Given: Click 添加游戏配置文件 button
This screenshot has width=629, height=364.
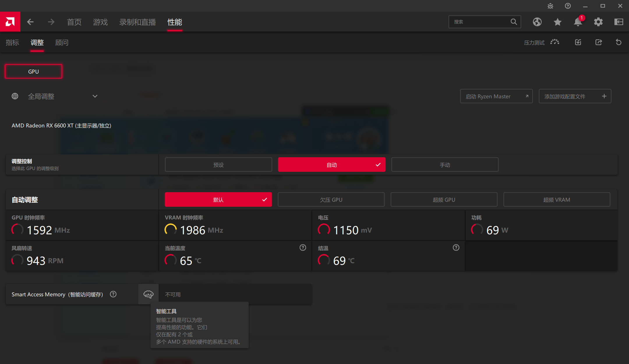Looking at the screenshot, I should point(575,96).
